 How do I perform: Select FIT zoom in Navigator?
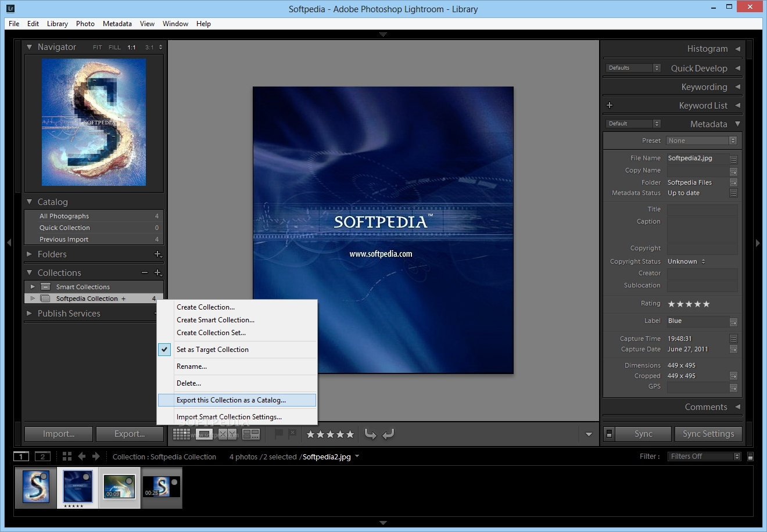97,48
